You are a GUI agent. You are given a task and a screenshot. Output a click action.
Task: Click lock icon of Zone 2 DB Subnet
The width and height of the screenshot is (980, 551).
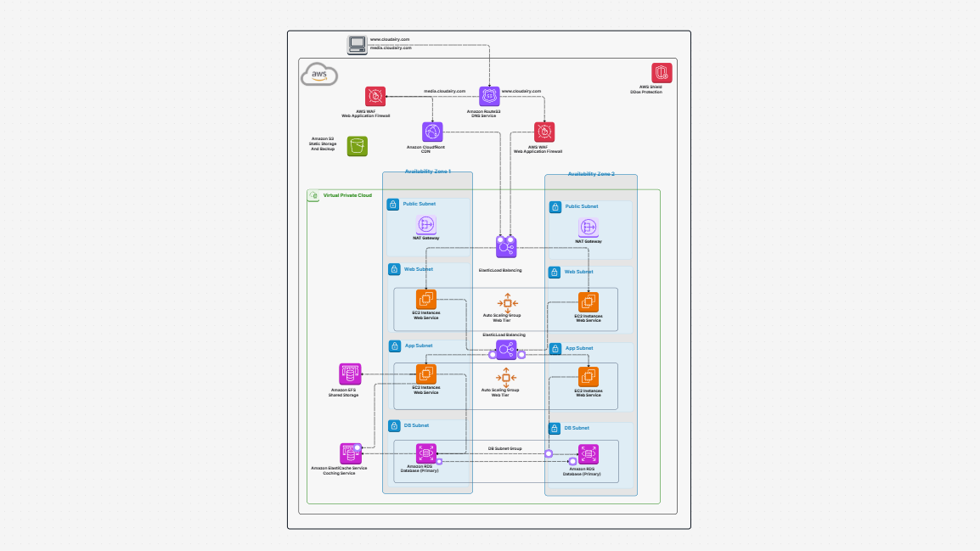(555, 429)
